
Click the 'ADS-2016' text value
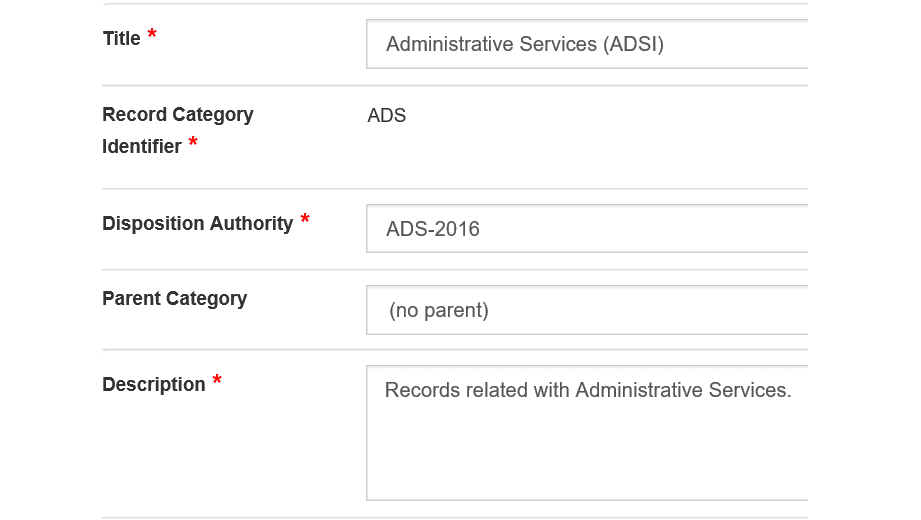coord(433,229)
